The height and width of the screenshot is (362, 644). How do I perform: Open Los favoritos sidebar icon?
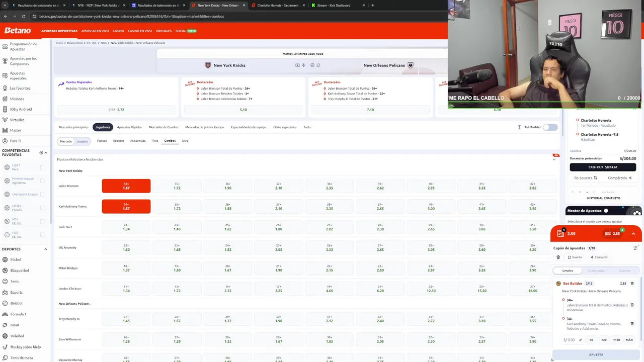[5, 88]
